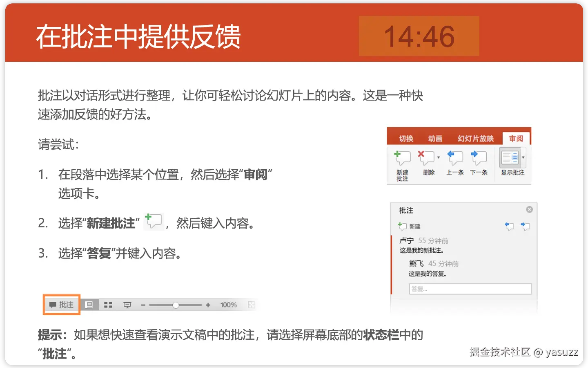Click the 新建批注 icon in the ribbon
The image size is (588, 368).
pyautogui.click(x=402, y=158)
